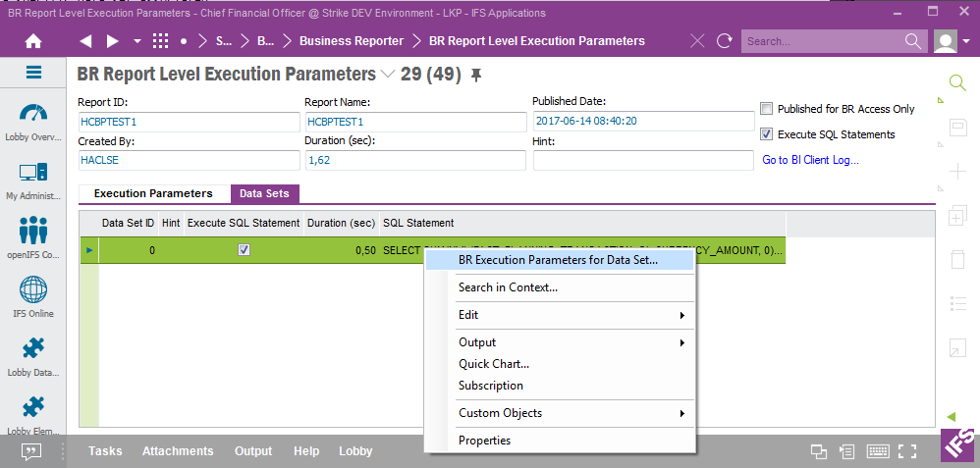The image size is (980, 468).
Task: Click the Duplicate icon on right panel
Action: pos(958,216)
